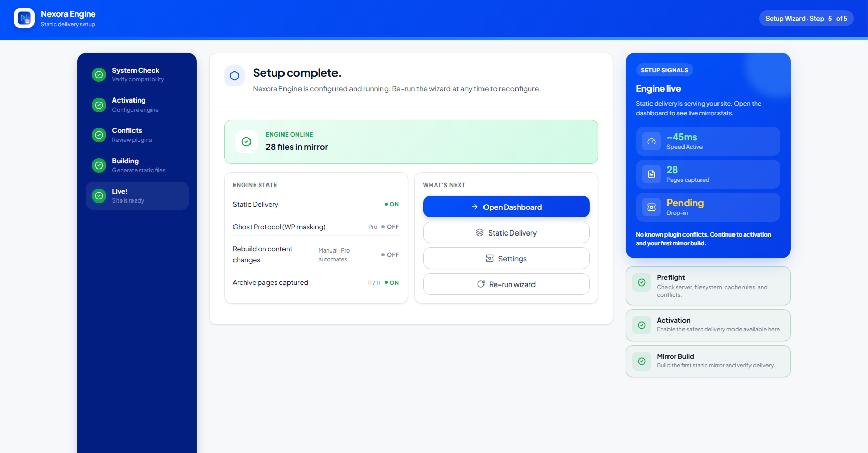Click the 'Engine live' heading
This screenshot has height=453, width=868.
click(658, 89)
